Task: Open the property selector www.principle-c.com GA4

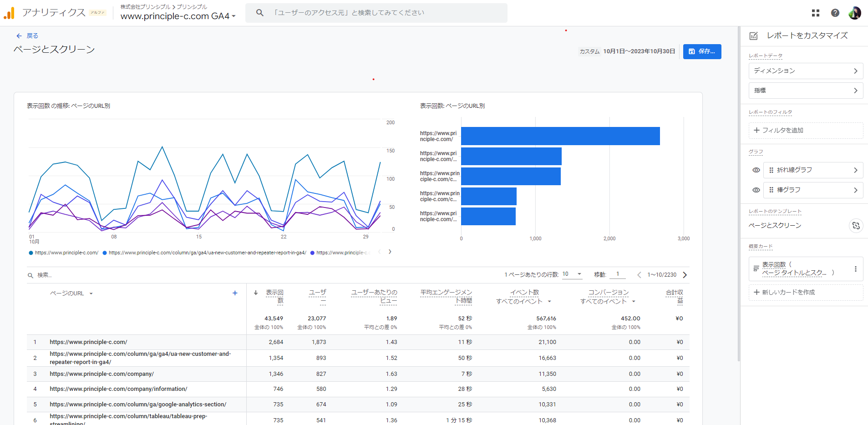Action: click(178, 16)
